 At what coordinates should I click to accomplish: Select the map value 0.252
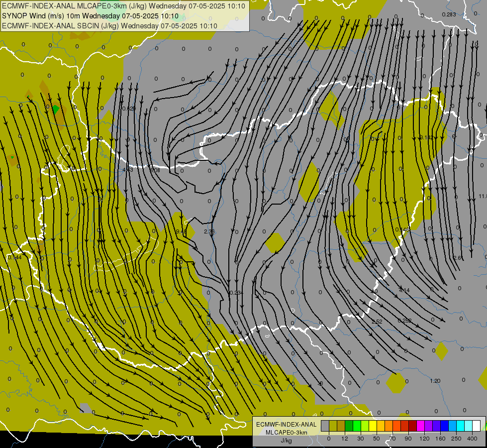coord(405,321)
